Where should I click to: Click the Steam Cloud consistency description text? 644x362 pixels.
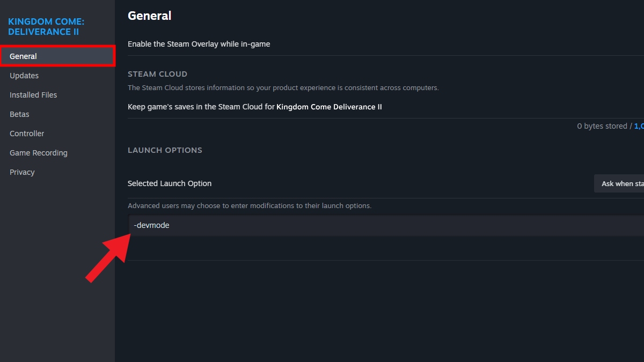283,87
